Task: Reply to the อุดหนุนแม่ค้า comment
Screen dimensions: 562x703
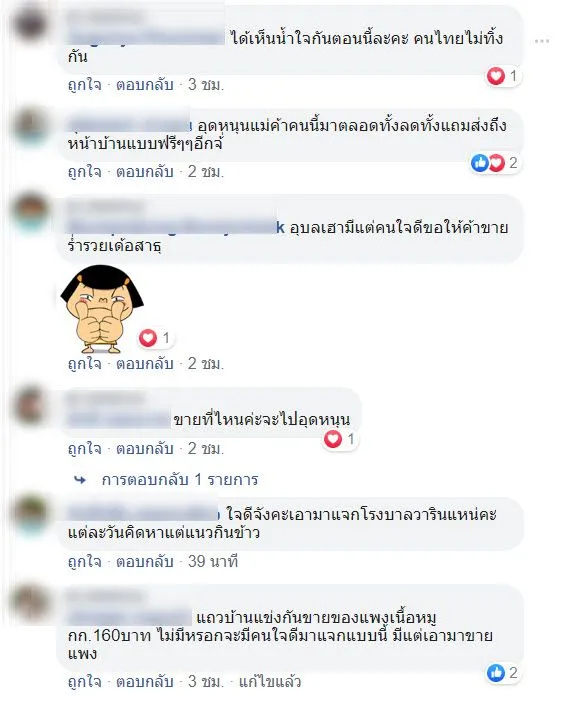Action: coord(145,171)
